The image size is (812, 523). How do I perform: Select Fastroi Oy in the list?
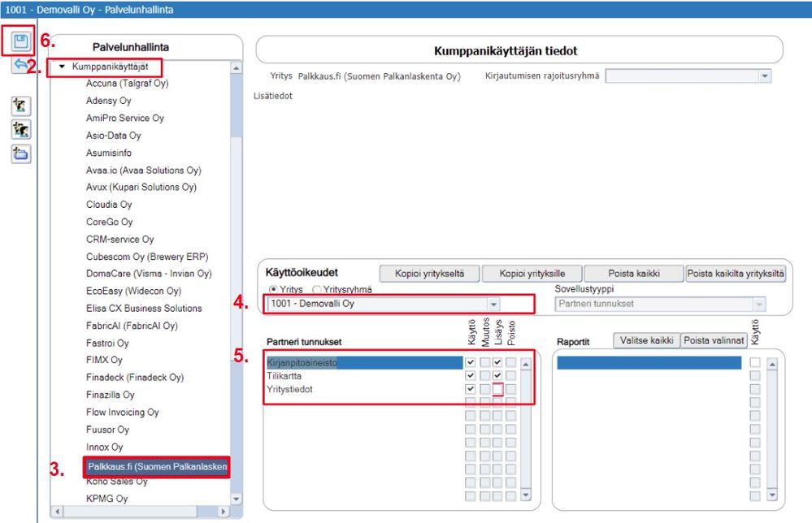coord(107,343)
